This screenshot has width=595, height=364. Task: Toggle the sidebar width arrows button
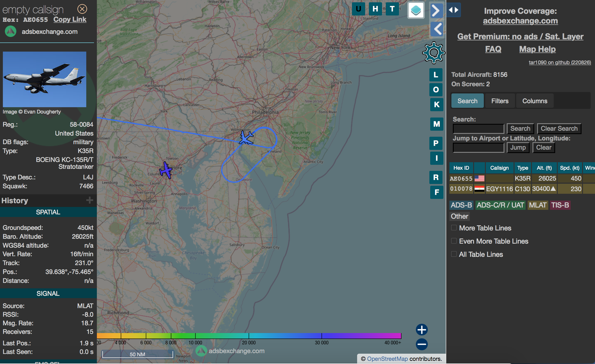[x=453, y=10]
